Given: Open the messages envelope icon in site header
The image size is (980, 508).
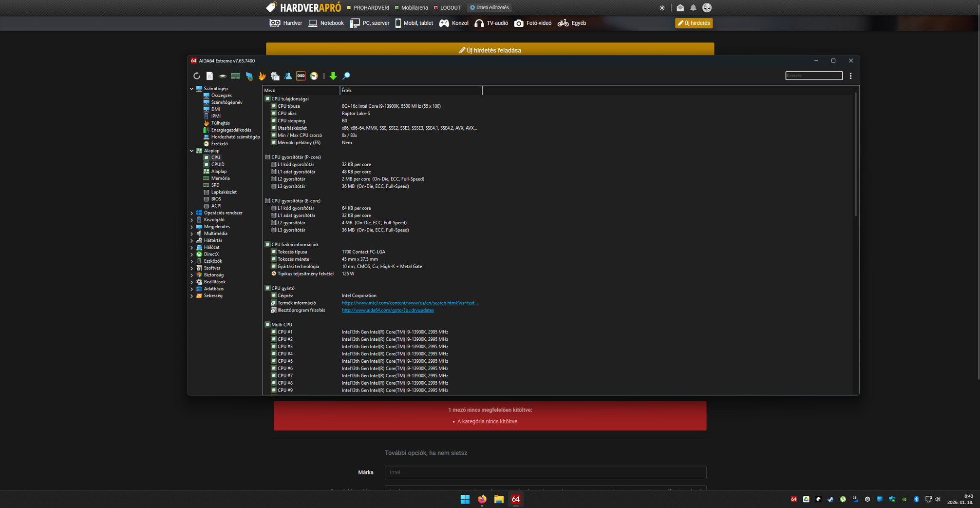Looking at the screenshot, I should pyautogui.click(x=680, y=8).
